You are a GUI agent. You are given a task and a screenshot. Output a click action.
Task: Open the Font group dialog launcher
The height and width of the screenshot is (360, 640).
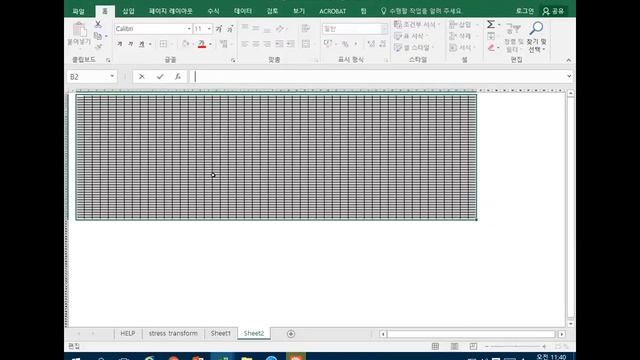coord(233,60)
